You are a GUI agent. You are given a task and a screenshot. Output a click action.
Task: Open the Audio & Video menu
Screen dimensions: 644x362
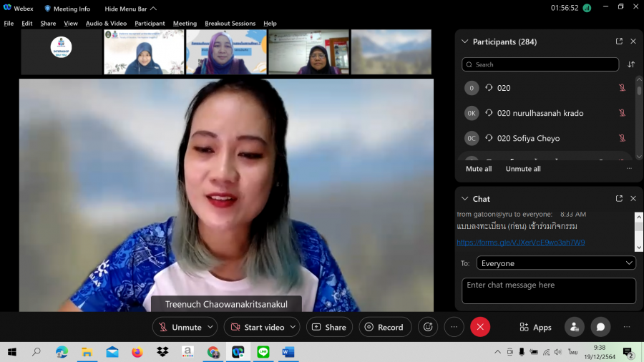[x=106, y=24]
